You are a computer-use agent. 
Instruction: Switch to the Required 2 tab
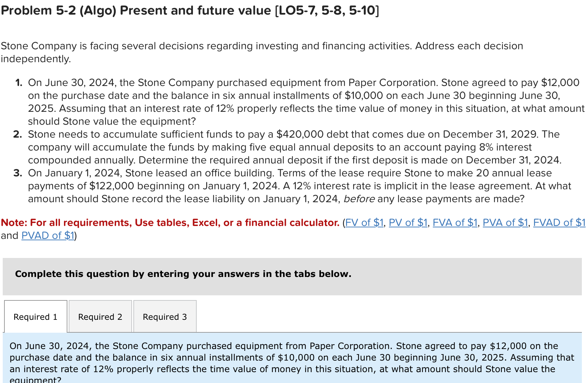(100, 316)
